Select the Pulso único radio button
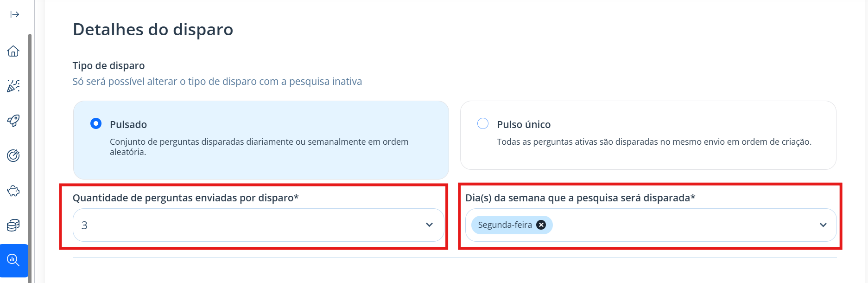 (x=483, y=123)
